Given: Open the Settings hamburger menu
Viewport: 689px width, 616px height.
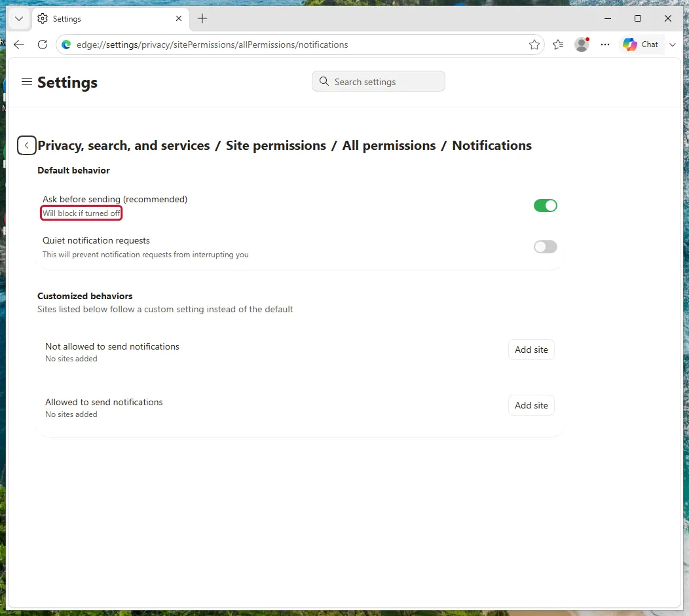Looking at the screenshot, I should click(x=27, y=82).
